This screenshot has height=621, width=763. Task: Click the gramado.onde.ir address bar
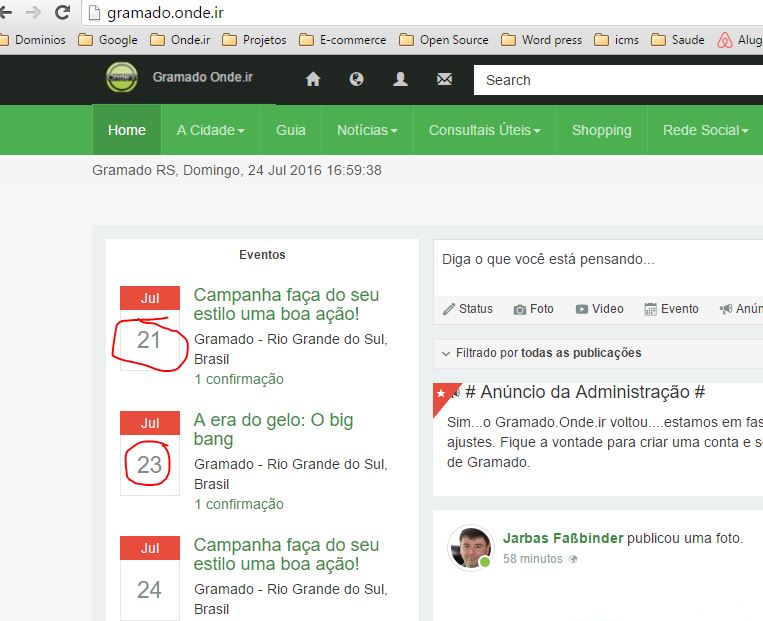pos(422,13)
